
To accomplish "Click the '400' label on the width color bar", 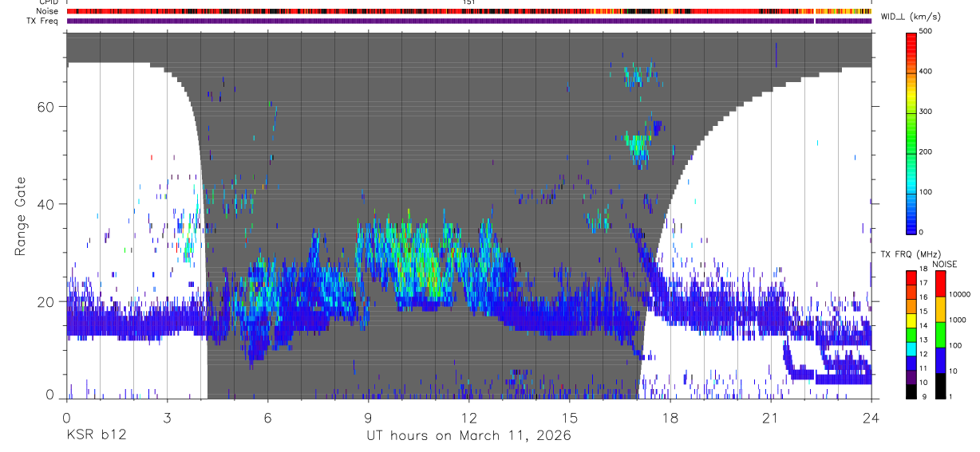I will [927, 72].
